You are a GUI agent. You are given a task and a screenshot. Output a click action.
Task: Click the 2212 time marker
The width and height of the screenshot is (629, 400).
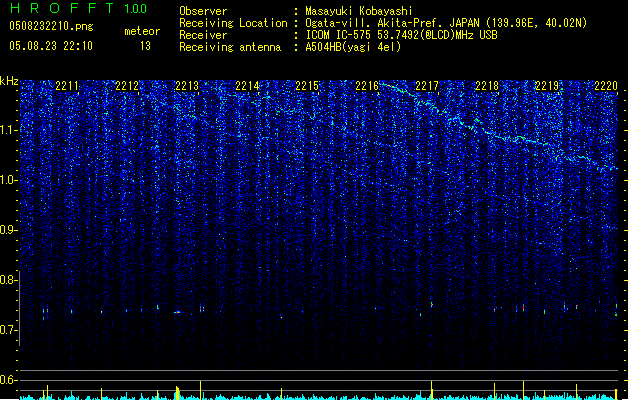[127, 86]
